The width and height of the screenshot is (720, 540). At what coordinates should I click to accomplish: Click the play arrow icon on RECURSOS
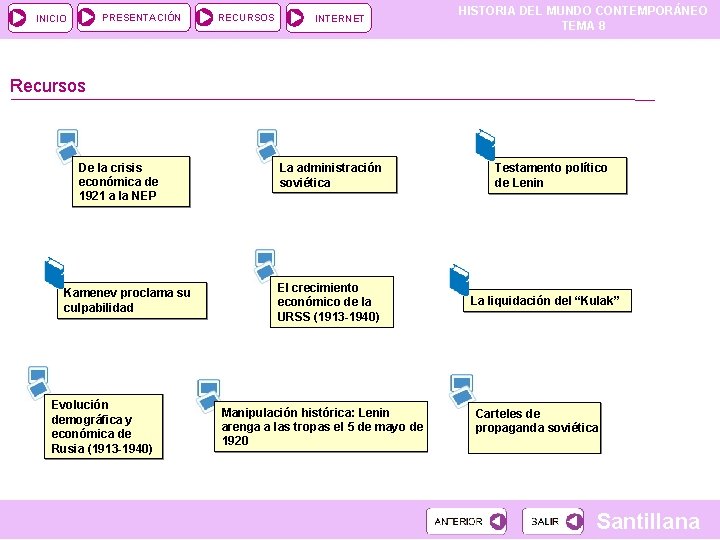tap(204, 17)
